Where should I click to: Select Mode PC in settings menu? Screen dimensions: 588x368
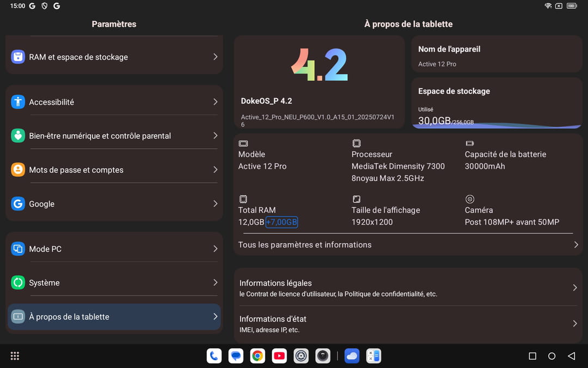click(x=114, y=249)
